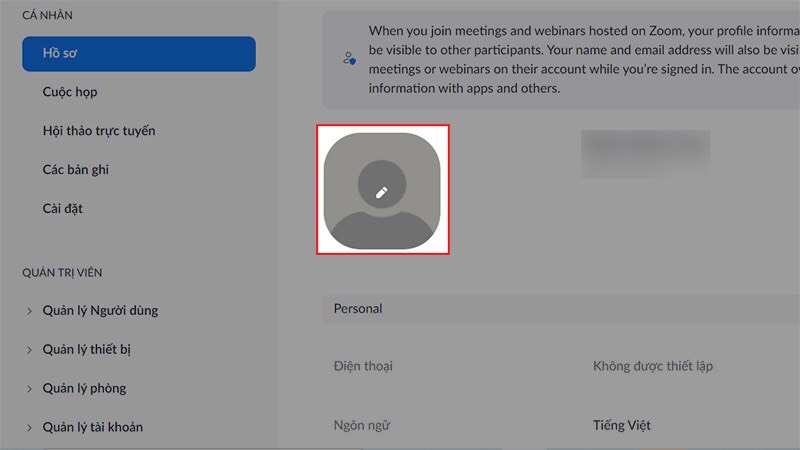Image resolution: width=800 pixels, height=450 pixels.
Task: Click the privacy info person icon
Action: point(349,58)
